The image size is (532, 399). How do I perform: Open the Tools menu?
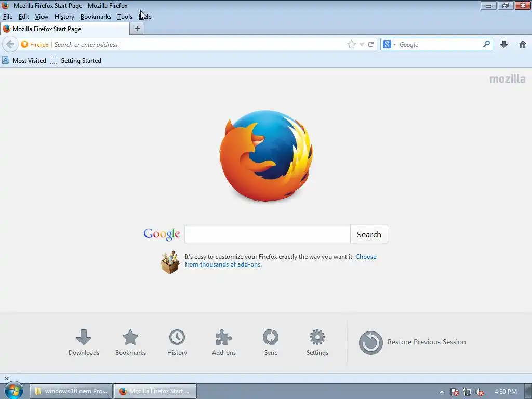[125, 17]
